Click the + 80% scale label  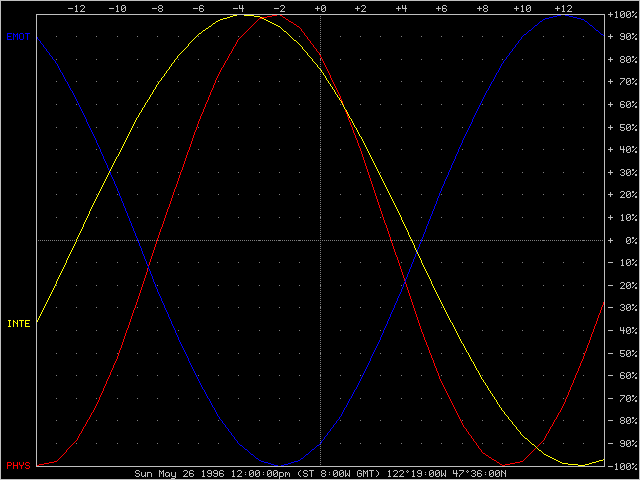(x=622, y=60)
